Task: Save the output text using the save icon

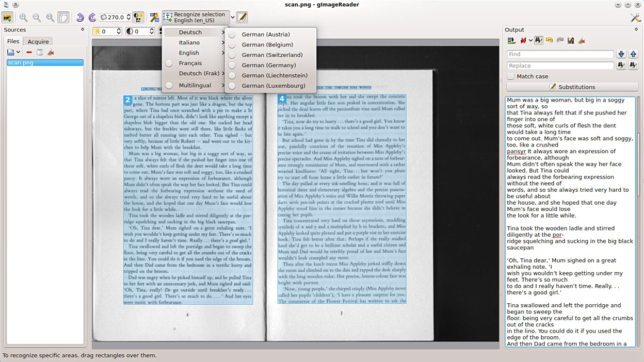Action: pos(571,41)
